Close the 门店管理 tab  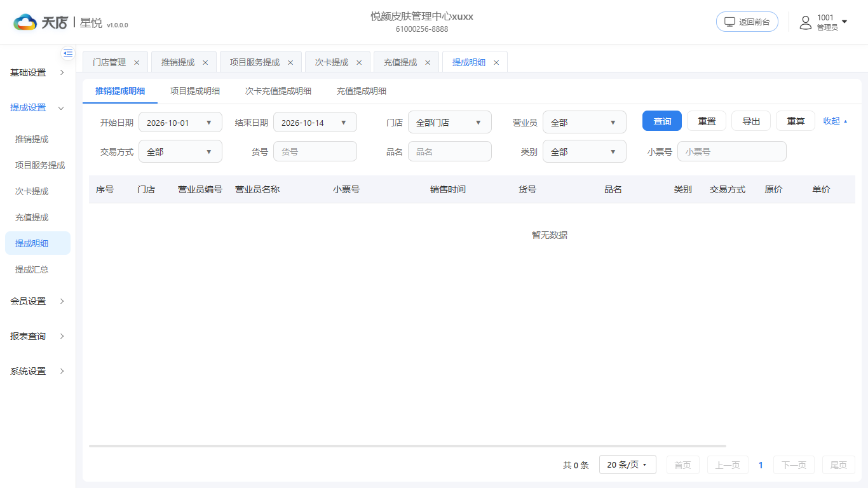pos(137,62)
